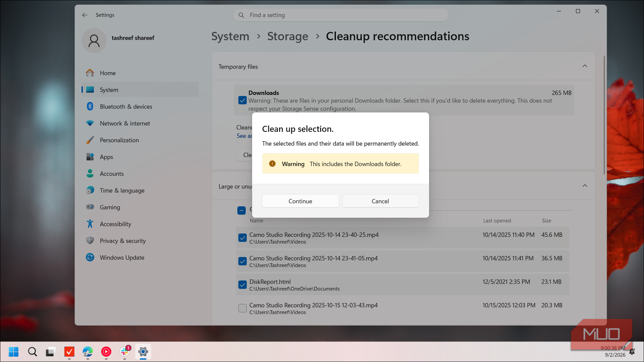Screen dimensions: 644x362
Task: Click the 10/15/2025 12:03 PM date value
Action: tap(509, 305)
